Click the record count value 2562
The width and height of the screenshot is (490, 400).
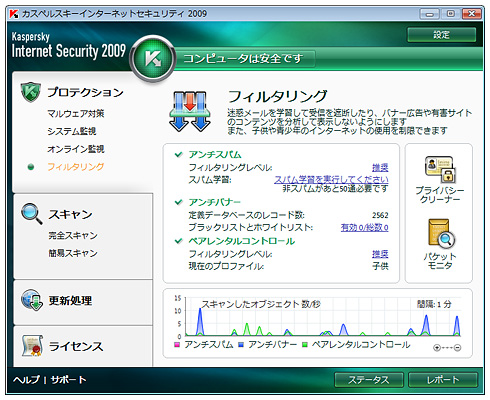point(380,215)
